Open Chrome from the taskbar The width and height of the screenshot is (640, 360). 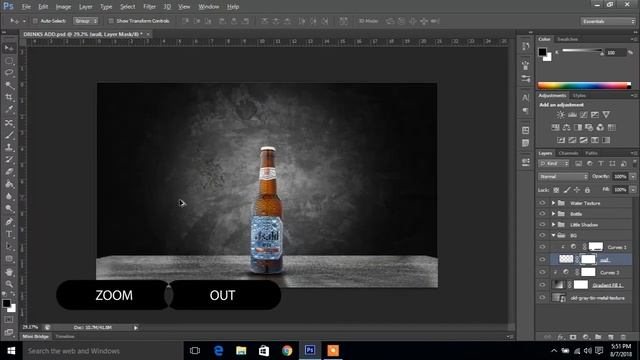click(x=287, y=351)
